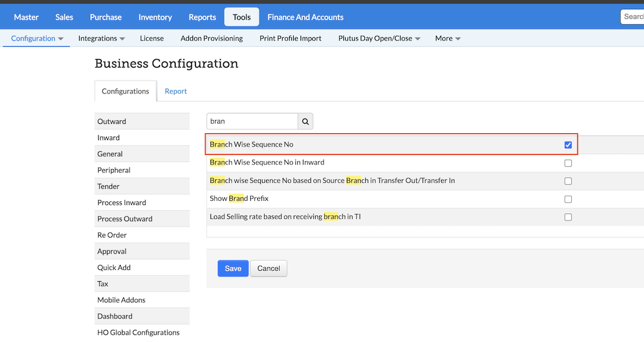Uncheck Branch Wise Sequence No checkbox
Screen dimensions: 644x342
point(568,145)
